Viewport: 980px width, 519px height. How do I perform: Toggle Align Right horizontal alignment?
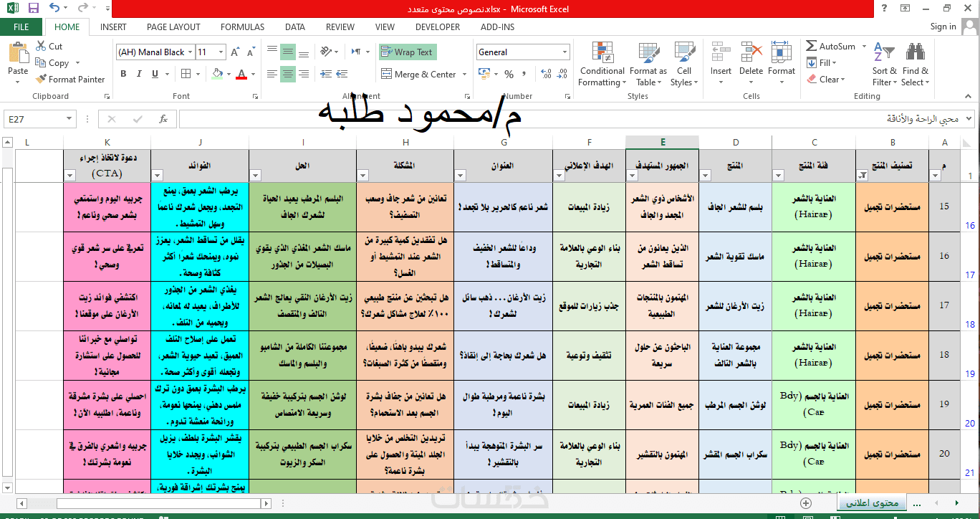coord(303,74)
